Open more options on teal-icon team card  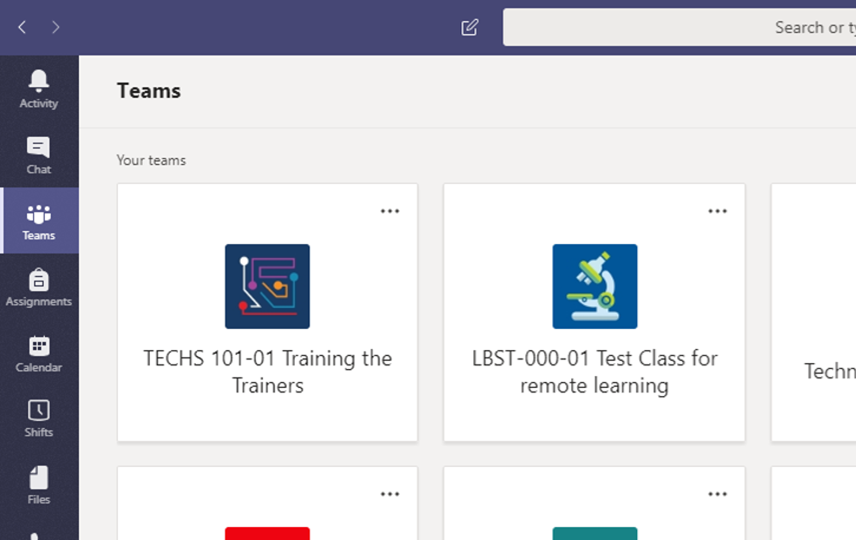[x=717, y=494]
